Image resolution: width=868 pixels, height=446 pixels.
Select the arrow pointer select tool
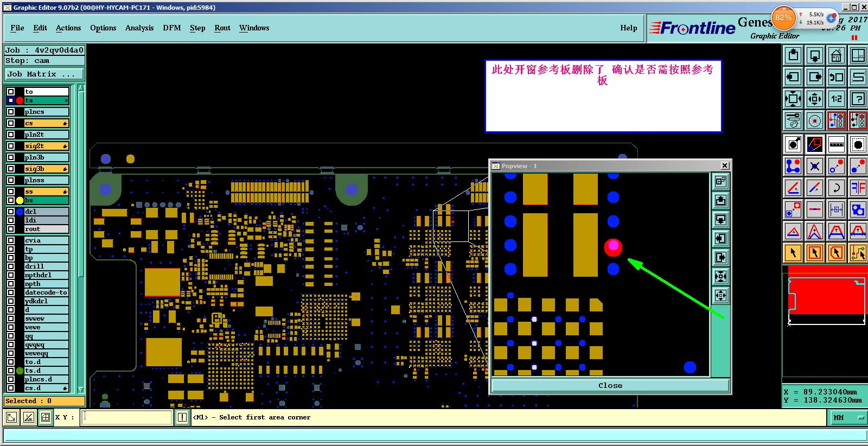click(x=793, y=253)
